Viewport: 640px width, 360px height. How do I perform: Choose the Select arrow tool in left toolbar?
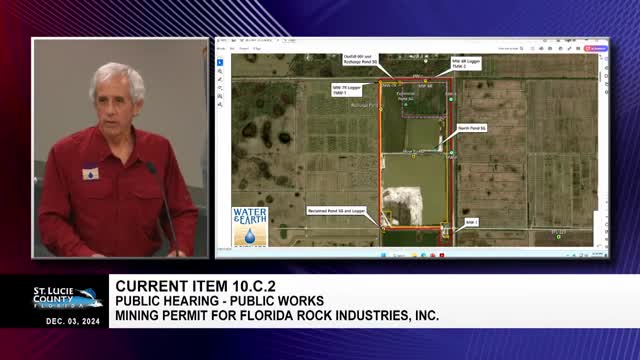[x=220, y=62]
